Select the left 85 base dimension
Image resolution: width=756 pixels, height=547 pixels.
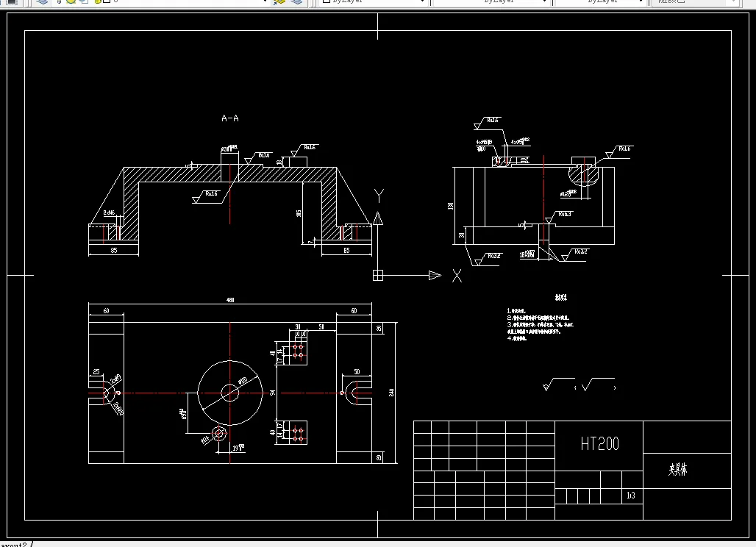tap(114, 250)
